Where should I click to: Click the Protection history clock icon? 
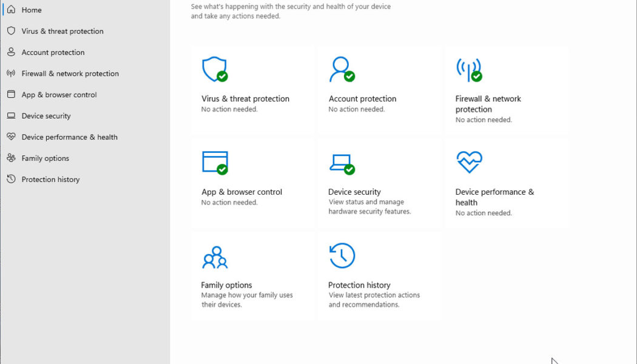pyautogui.click(x=341, y=255)
